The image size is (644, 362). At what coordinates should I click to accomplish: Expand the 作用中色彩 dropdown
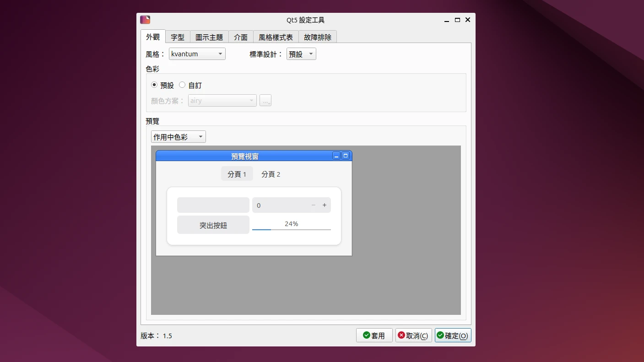pos(178,137)
